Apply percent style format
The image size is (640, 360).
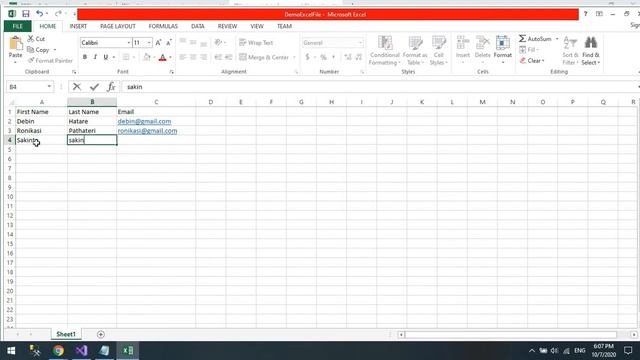coord(323,57)
